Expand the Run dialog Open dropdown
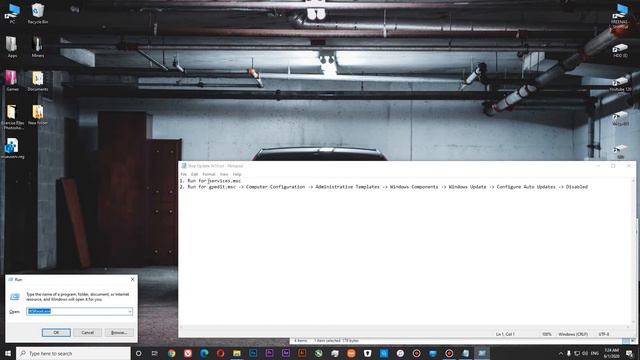 [x=130, y=311]
